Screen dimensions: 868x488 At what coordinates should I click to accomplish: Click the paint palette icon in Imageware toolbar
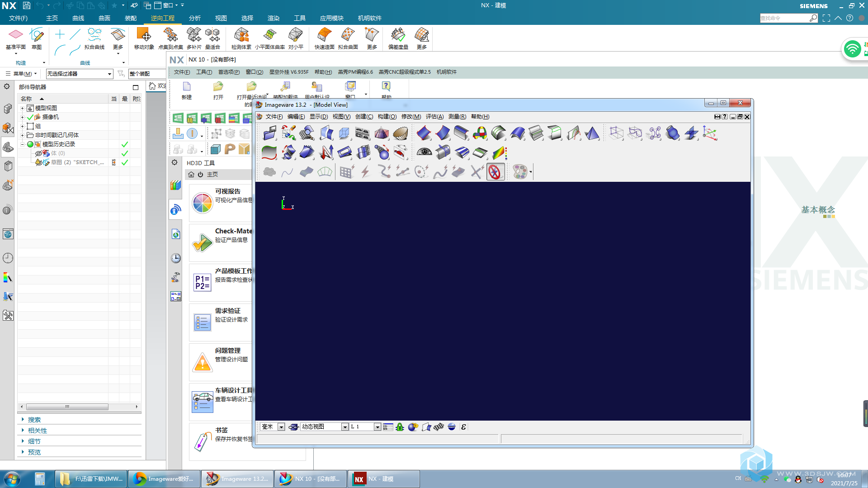coord(520,172)
